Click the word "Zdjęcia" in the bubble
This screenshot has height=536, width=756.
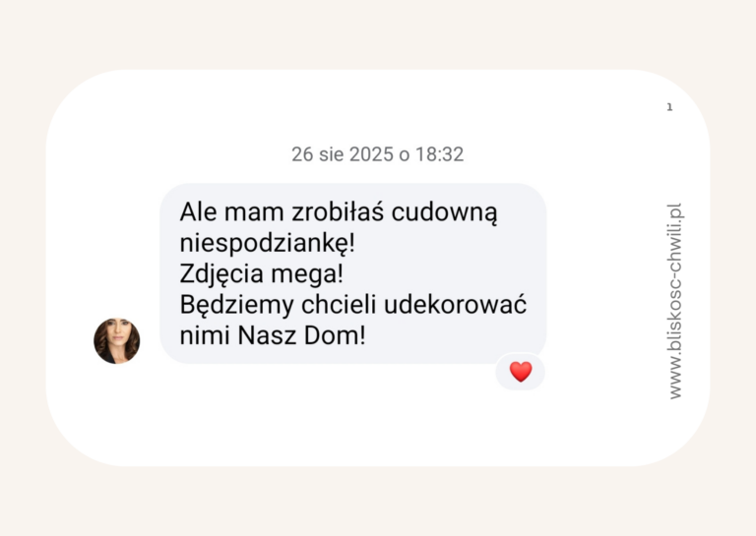[x=221, y=273]
